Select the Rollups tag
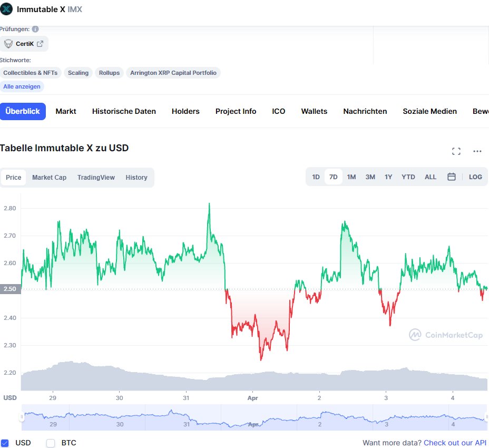Image resolution: width=489 pixels, height=448 pixels. click(x=109, y=73)
